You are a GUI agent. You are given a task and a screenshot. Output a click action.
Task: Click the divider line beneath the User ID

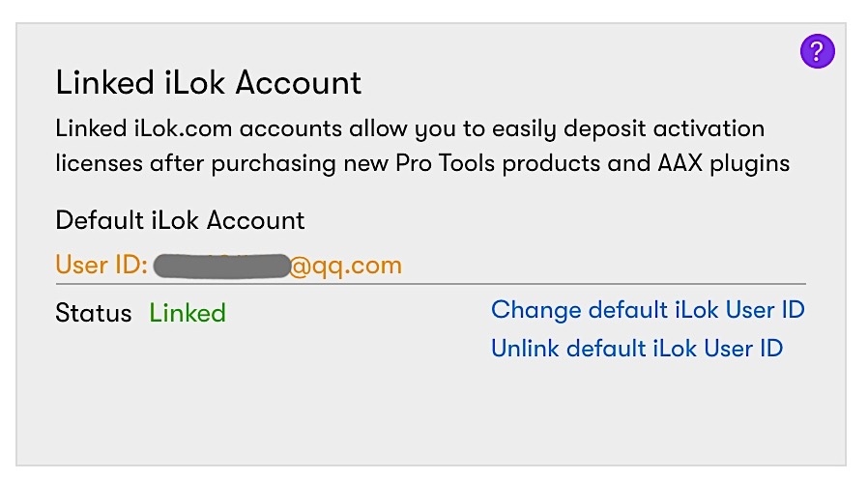tap(431, 284)
